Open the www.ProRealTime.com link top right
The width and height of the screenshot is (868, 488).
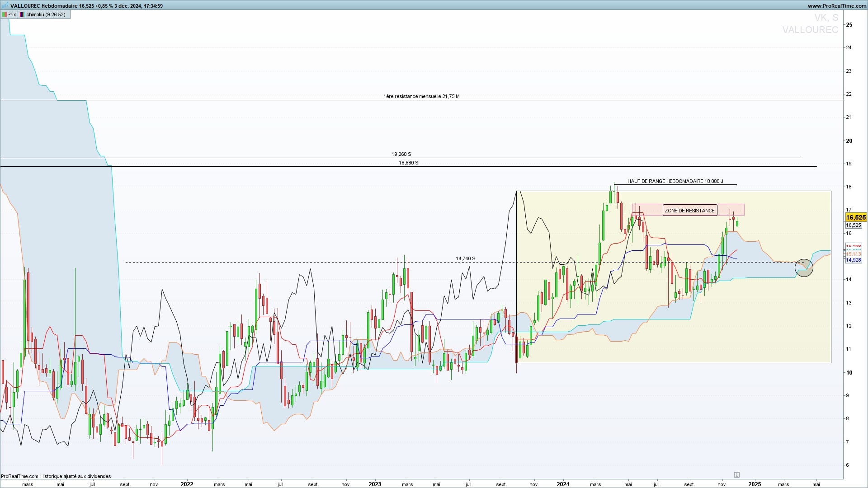click(x=836, y=6)
